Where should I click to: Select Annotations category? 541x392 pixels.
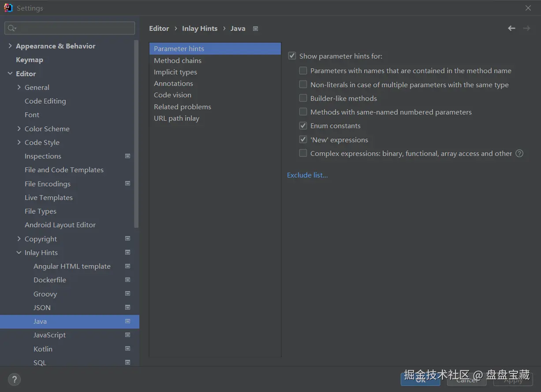[215, 83]
